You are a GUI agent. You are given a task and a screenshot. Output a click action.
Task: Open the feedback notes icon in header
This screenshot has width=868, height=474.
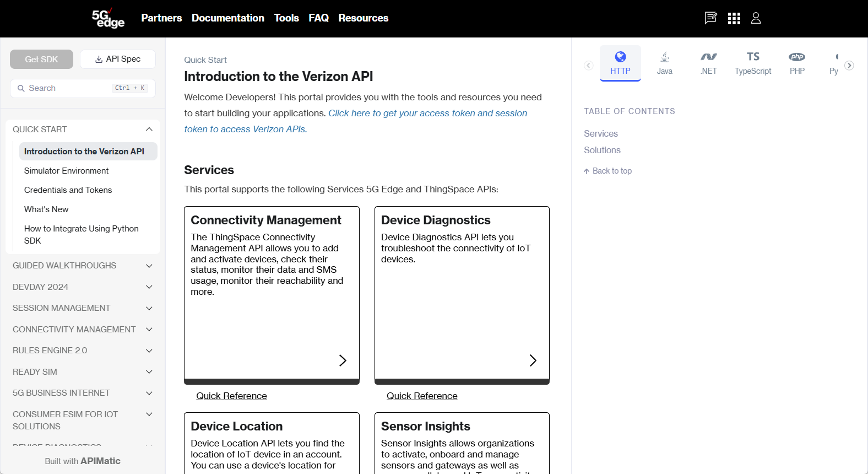(x=711, y=18)
